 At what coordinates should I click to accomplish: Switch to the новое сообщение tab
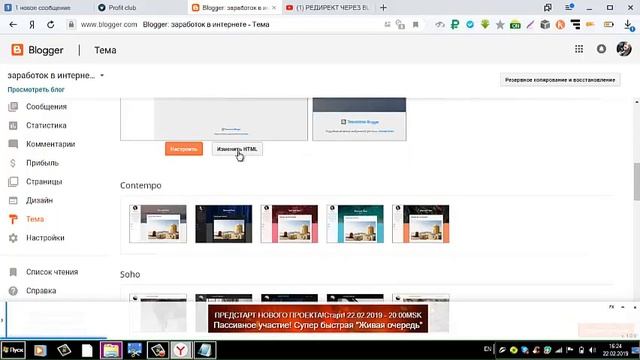tap(42, 8)
